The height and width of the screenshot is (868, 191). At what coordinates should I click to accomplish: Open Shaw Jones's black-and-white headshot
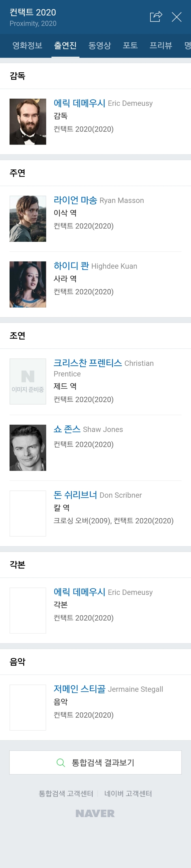28,448
